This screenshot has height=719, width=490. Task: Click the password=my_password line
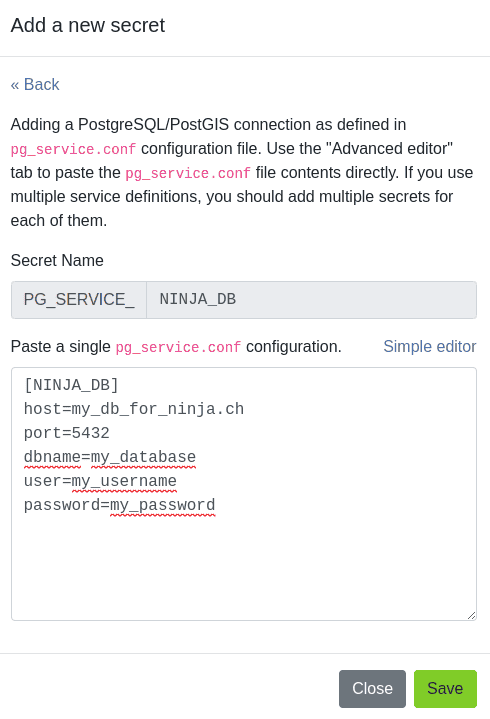[x=119, y=505]
